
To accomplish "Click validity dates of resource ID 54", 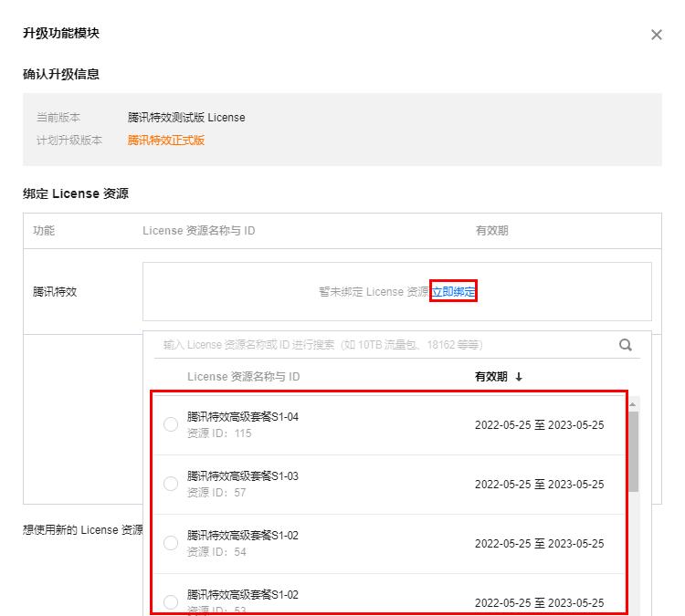I will point(539,544).
